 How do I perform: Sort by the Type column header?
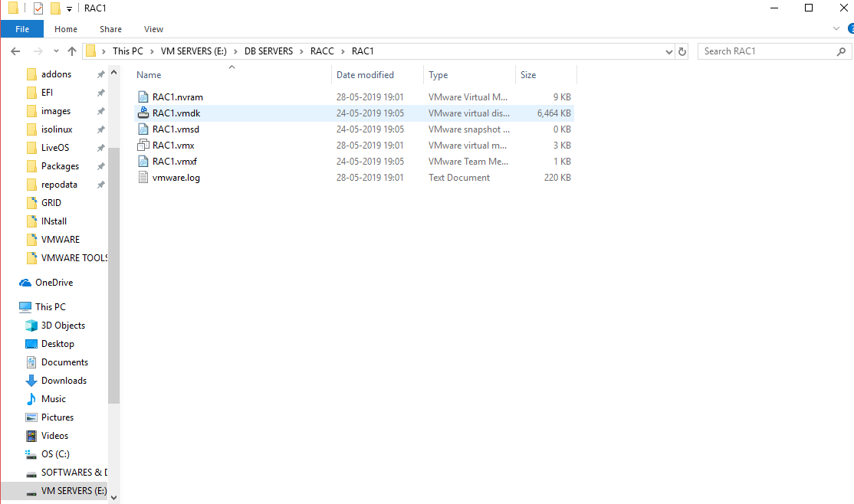click(x=438, y=75)
